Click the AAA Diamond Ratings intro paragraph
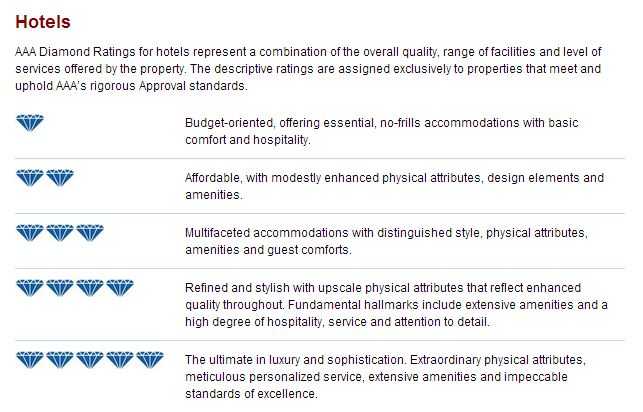This screenshot has height=412, width=643. [x=308, y=69]
